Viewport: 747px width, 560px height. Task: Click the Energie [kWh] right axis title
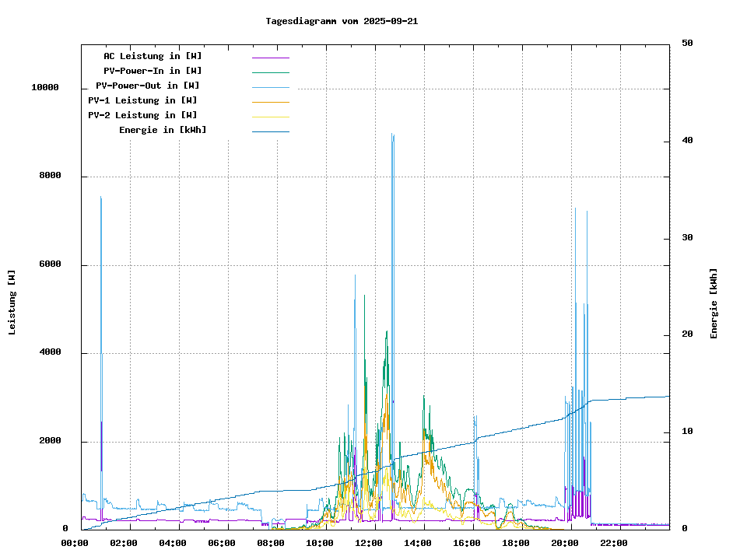714,303
